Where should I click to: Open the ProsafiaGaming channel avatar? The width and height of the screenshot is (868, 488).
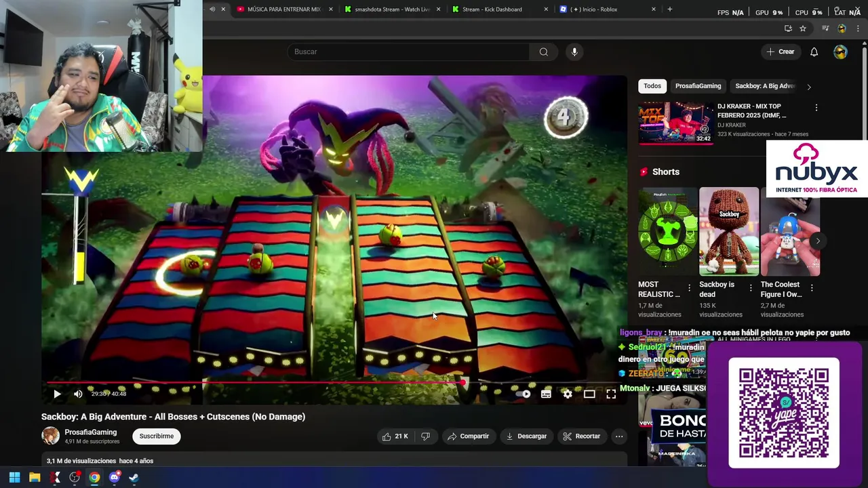coord(51,436)
